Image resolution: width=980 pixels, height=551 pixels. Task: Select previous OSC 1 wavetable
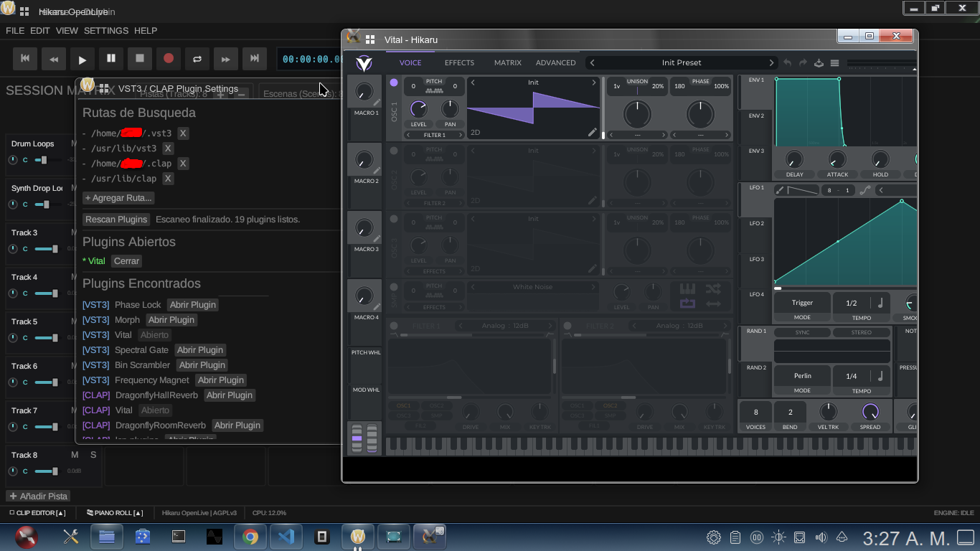click(x=473, y=83)
